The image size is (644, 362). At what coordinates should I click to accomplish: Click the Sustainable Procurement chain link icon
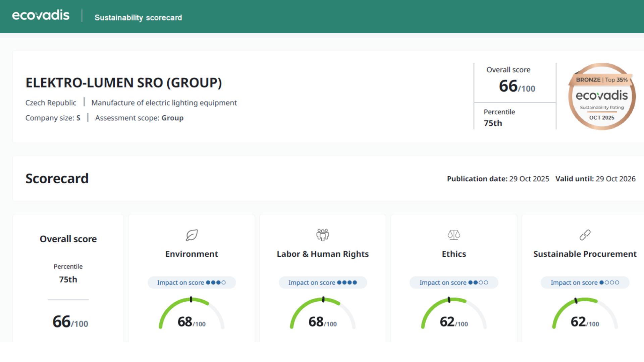click(x=585, y=235)
